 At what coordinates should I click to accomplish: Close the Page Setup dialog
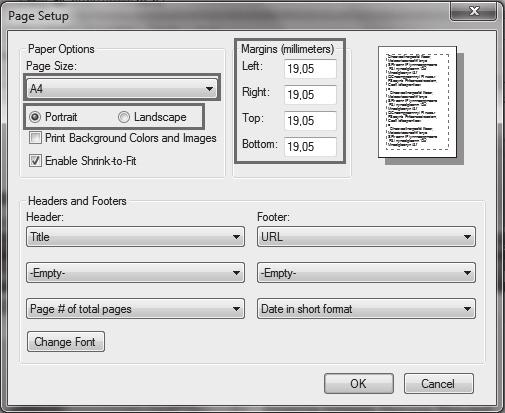tap(474, 12)
